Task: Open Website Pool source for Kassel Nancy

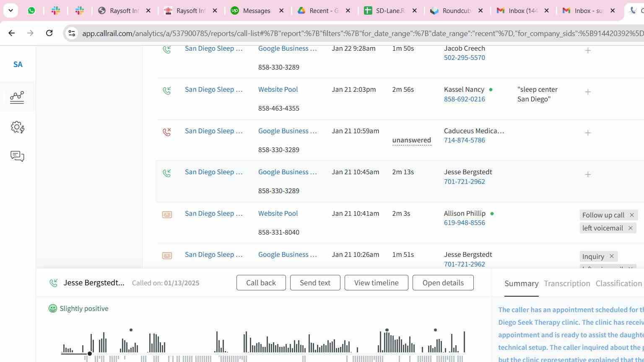Action: coord(278,89)
